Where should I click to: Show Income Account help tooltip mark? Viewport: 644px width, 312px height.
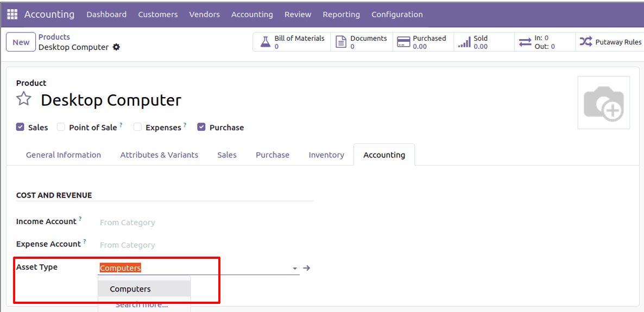pyautogui.click(x=80, y=219)
